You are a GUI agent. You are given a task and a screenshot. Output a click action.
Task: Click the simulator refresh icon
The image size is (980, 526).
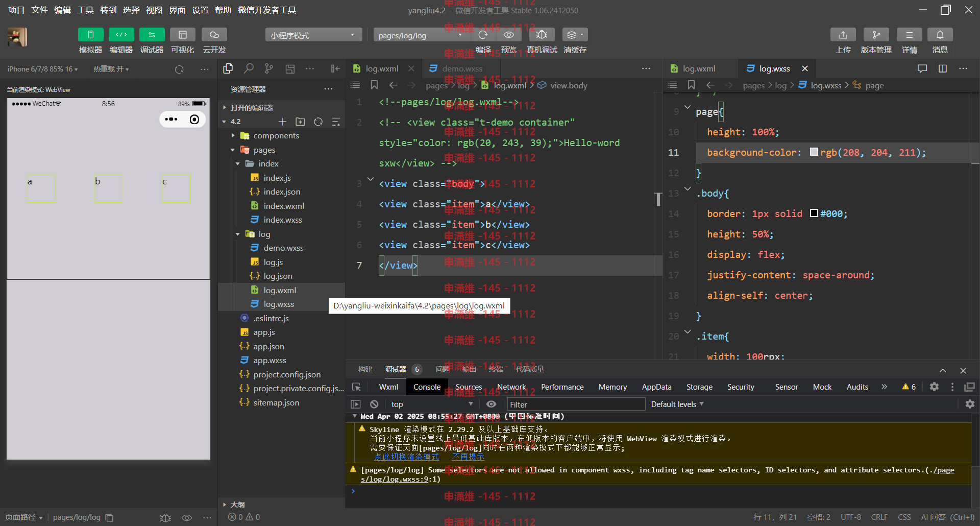click(x=179, y=69)
